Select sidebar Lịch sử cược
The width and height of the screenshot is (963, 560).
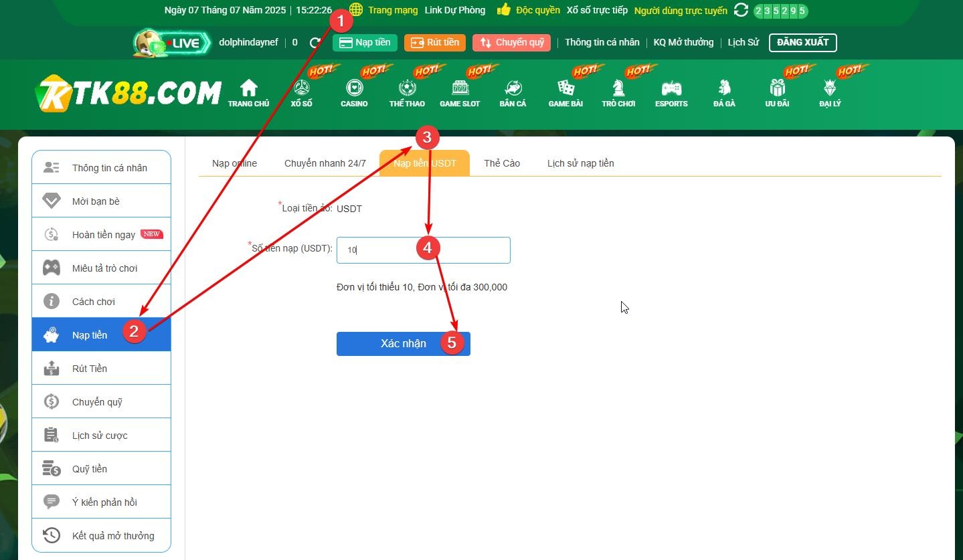[x=101, y=436]
